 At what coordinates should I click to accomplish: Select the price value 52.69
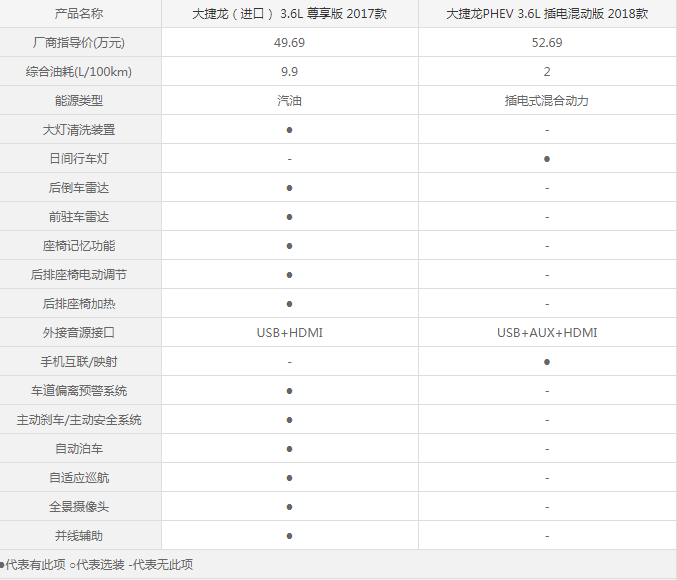click(547, 43)
